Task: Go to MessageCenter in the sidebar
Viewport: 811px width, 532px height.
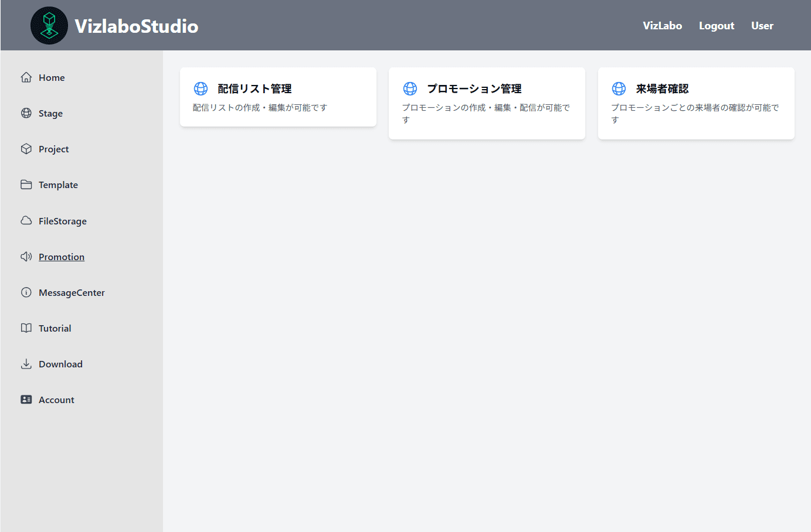Action: coord(72,292)
